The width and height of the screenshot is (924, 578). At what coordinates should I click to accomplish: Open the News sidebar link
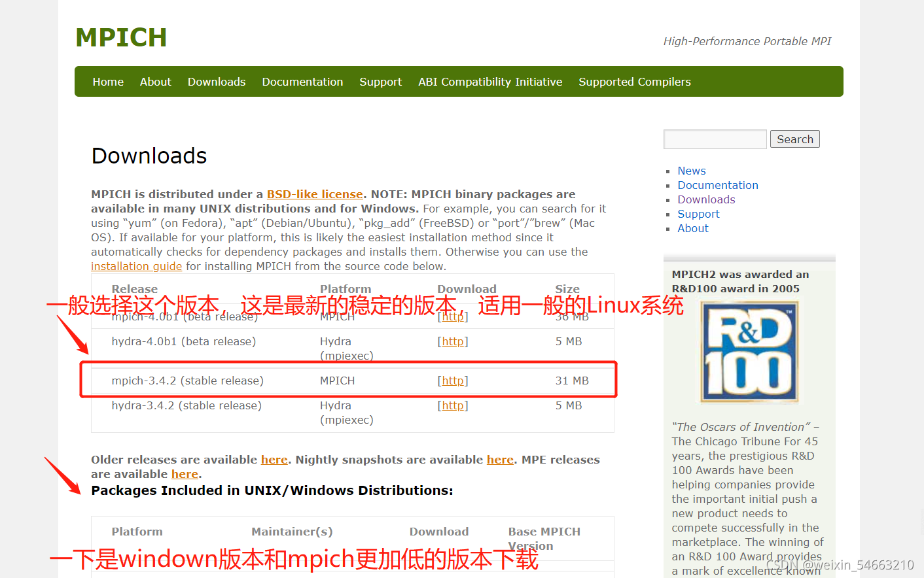[692, 171]
